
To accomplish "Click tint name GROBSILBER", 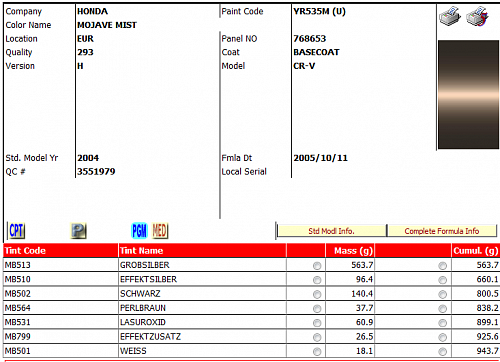I will tap(145, 265).
